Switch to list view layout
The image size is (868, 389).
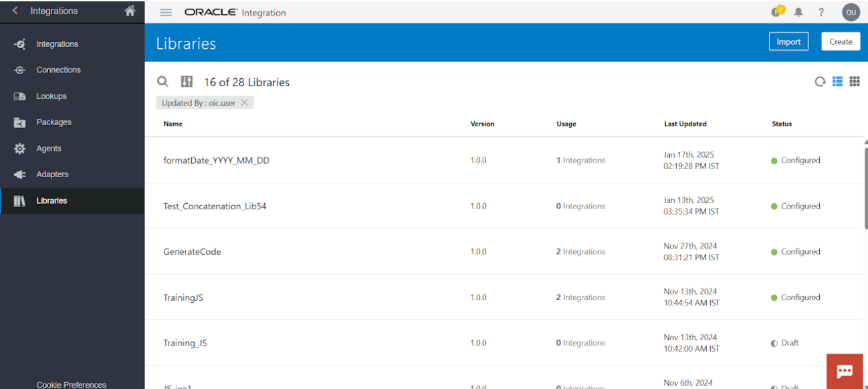point(837,82)
